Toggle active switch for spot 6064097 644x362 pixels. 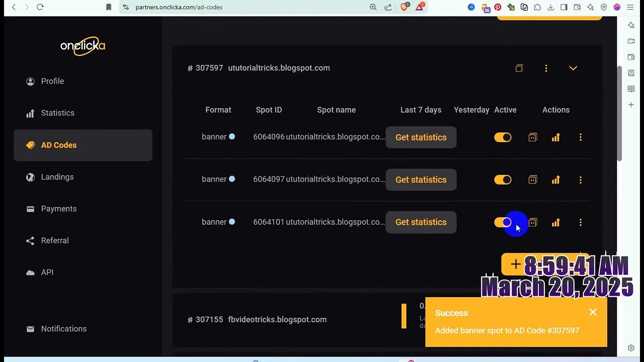coord(503,179)
